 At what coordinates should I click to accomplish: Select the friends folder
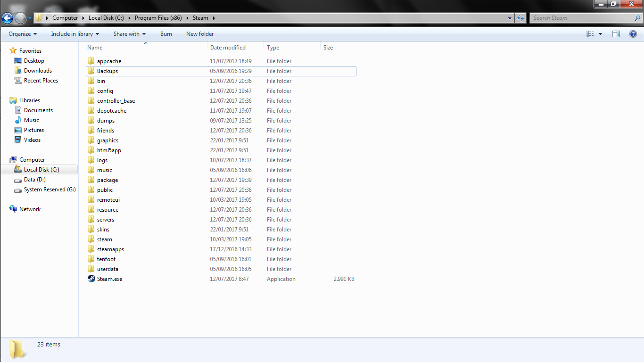[x=221, y=131]
